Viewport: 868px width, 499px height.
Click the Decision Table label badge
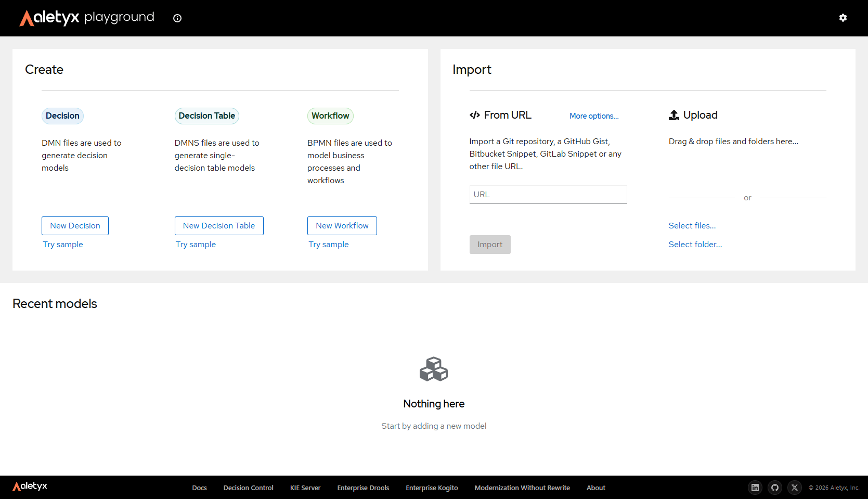(x=207, y=116)
